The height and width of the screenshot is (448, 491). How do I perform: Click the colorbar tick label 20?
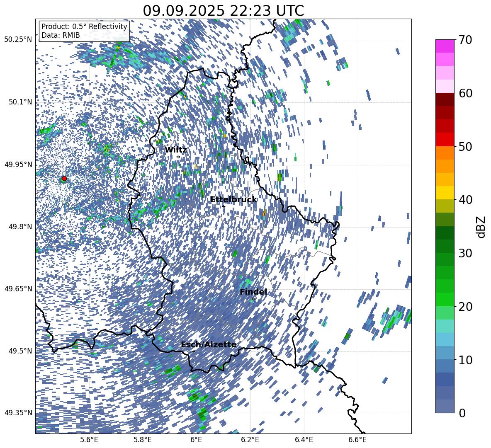tap(465, 306)
